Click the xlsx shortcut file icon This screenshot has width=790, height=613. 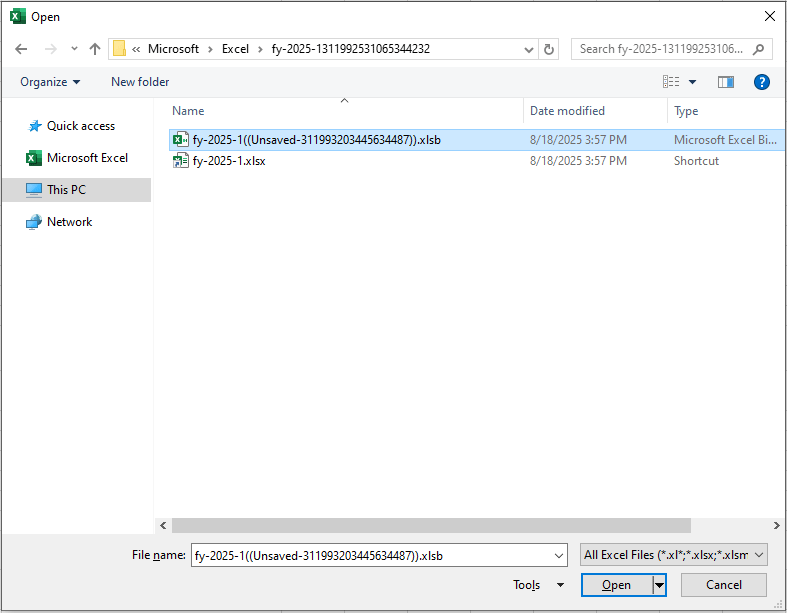point(180,161)
